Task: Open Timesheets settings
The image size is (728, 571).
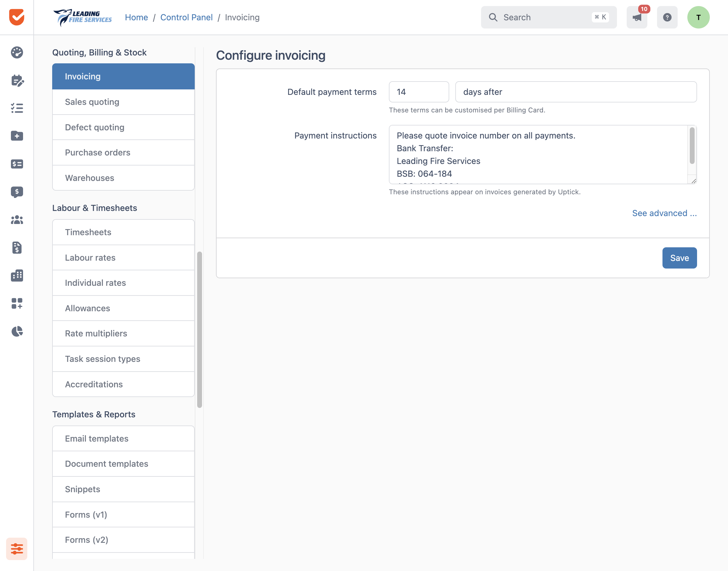Action: [x=123, y=232]
